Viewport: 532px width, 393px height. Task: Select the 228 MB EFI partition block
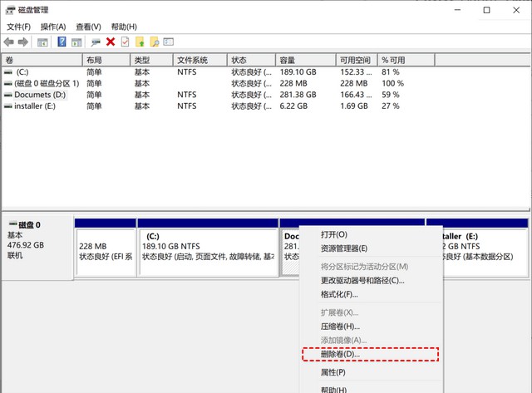[x=105, y=250]
